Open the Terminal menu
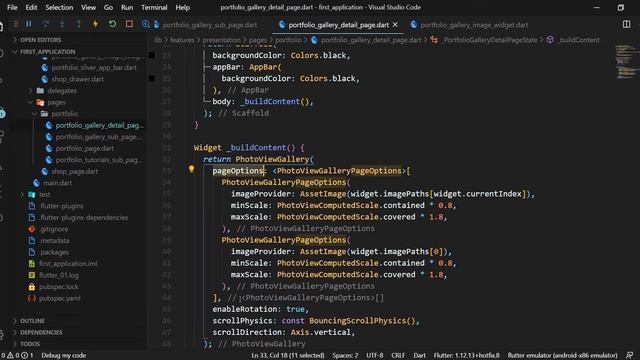The width and height of the screenshot is (640, 360). (154, 7)
